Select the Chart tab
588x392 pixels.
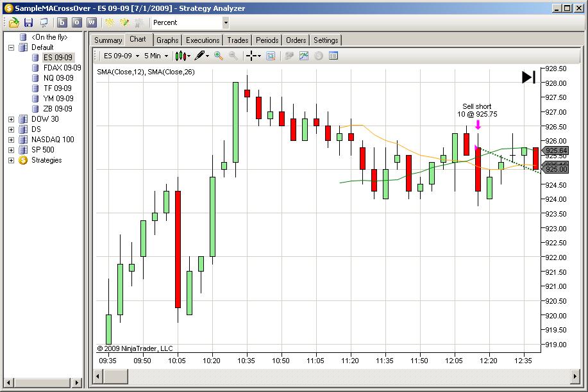click(x=138, y=39)
